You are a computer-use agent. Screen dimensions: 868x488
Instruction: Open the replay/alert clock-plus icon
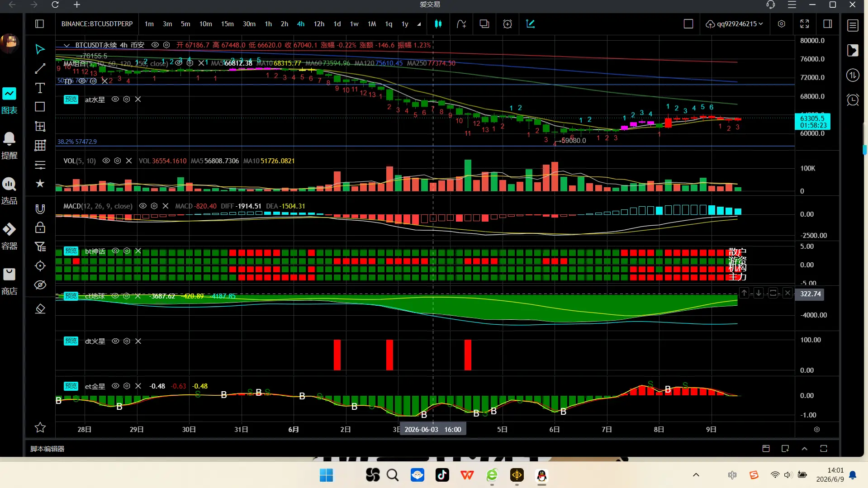point(508,24)
